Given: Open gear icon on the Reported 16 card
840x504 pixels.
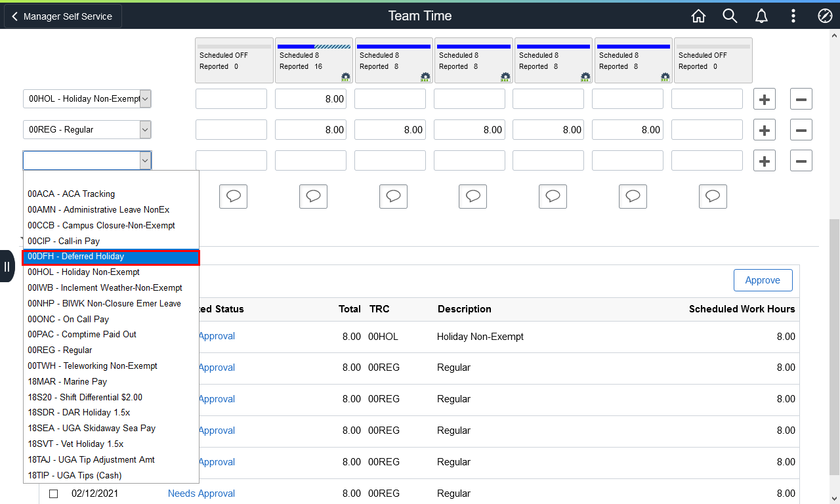Looking at the screenshot, I should click(346, 77).
